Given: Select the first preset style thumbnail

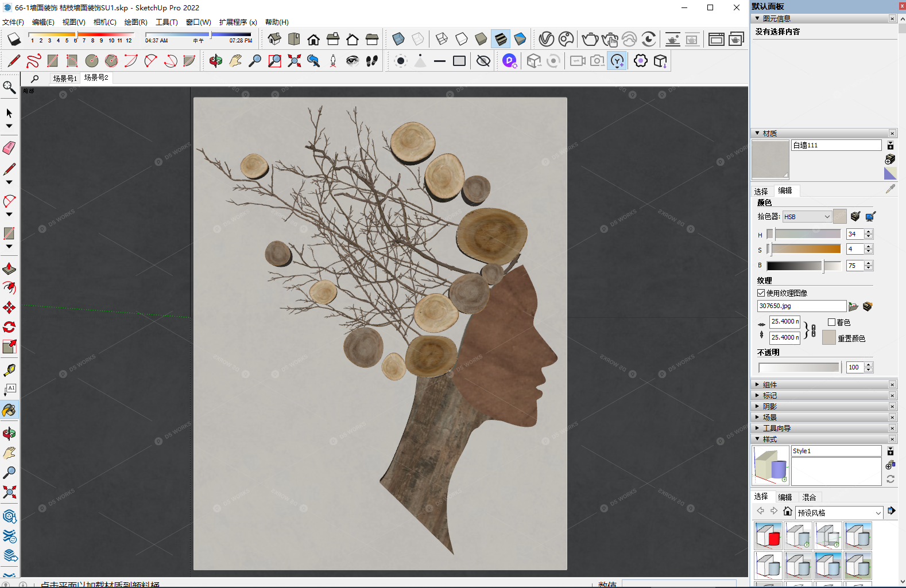Looking at the screenshot, I should click(768, 536).
